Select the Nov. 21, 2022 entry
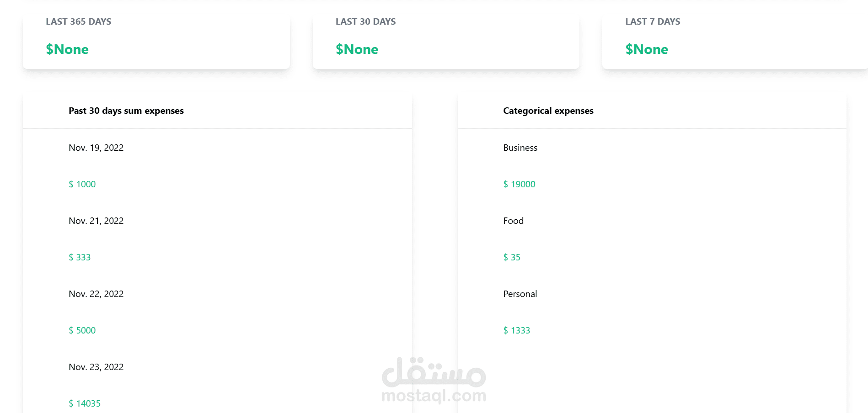 pos(96,221)
